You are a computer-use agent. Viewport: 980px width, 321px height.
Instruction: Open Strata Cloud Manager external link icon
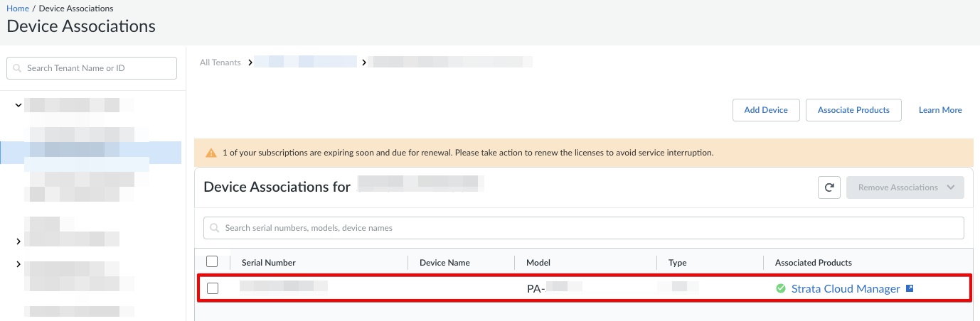point(910,288)
